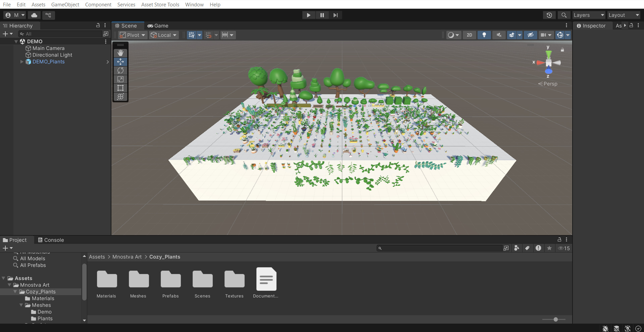Viewport: 644px width, 332px height.
Task: Open the Layout dropdown
Action: 624,15
